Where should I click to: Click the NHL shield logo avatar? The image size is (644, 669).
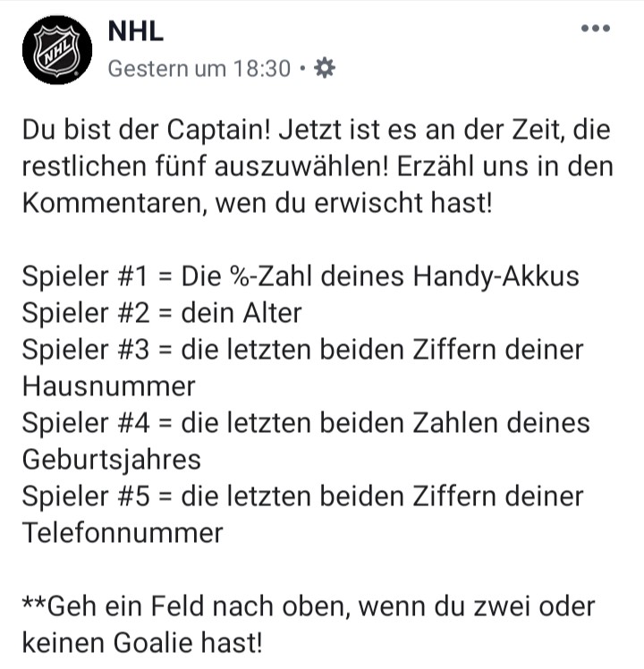57,50
